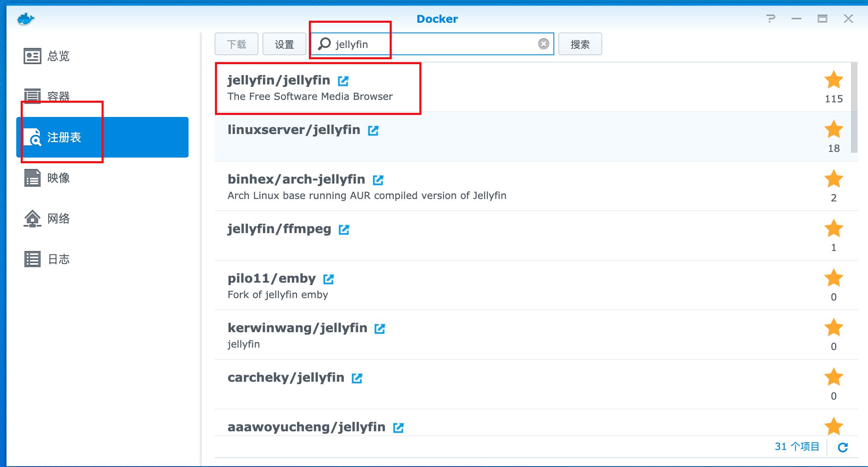Click the Overview sidebar icon
The height and width of the screenshot is (467, 868).
(32, 56)
